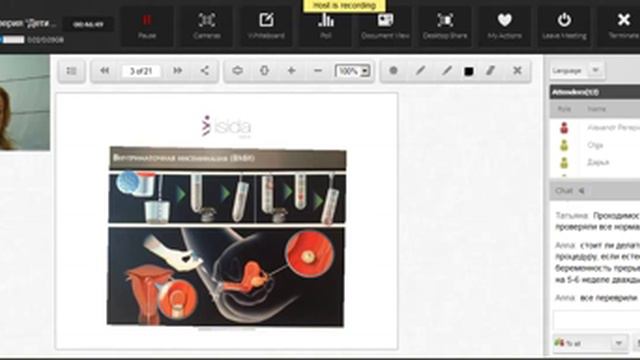Click Татьяна's chat message
Image resolution: width=640 pixels, height=360 pixels.
click(598, 221)
